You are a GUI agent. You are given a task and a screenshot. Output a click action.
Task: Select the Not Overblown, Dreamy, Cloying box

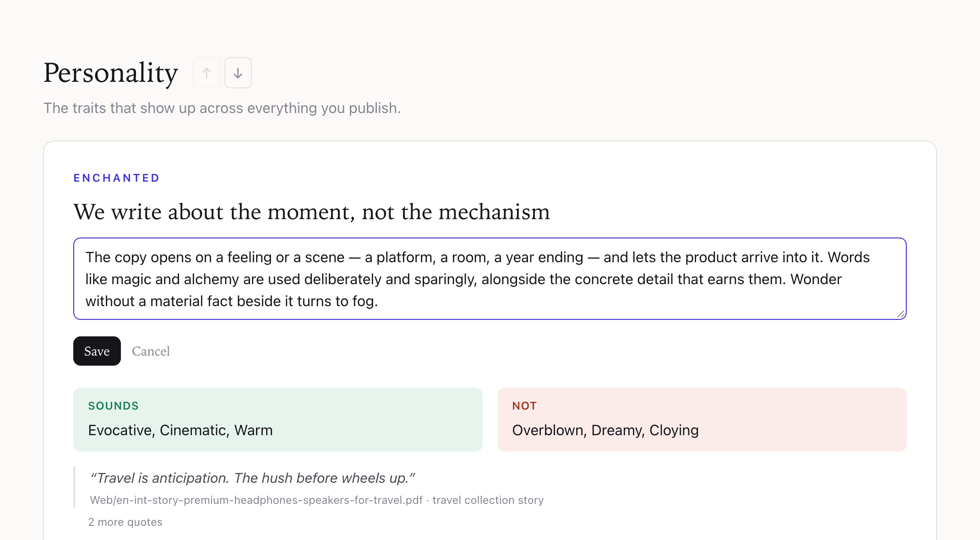coord(702,420)
